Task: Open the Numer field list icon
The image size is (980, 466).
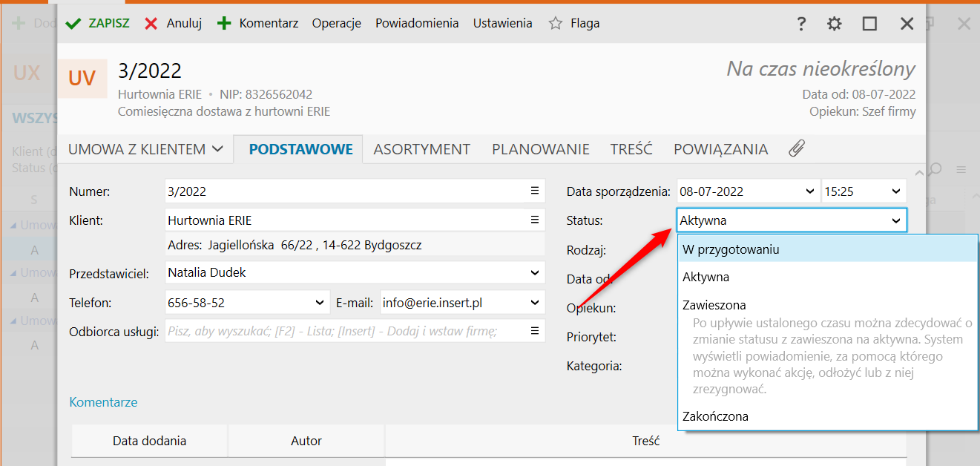Action: (x=535, y=191)
